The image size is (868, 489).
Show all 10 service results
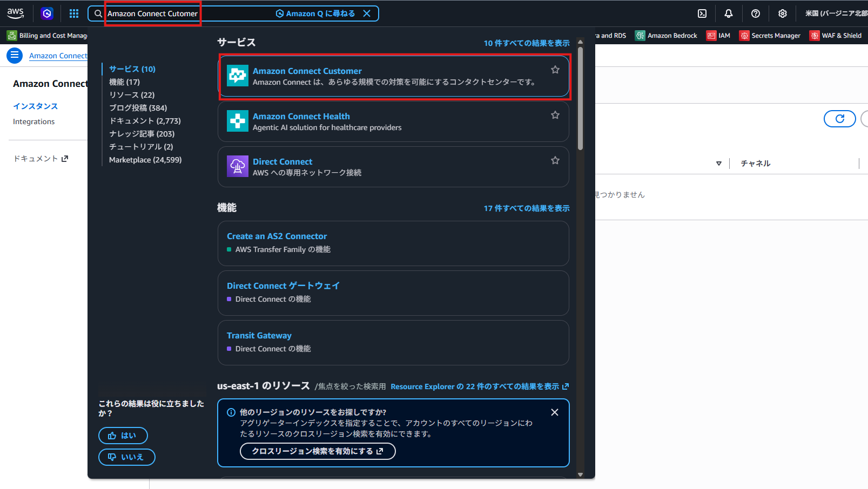point(527,43)
